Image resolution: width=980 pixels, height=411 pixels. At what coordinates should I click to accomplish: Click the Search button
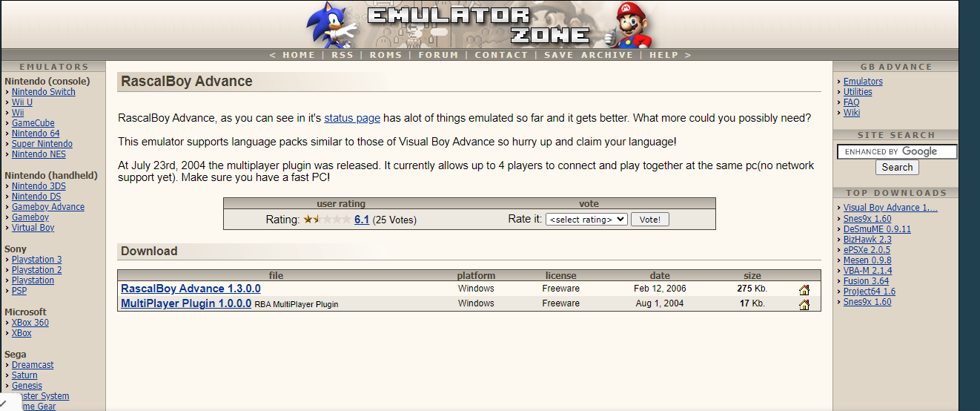coord(897,168)
